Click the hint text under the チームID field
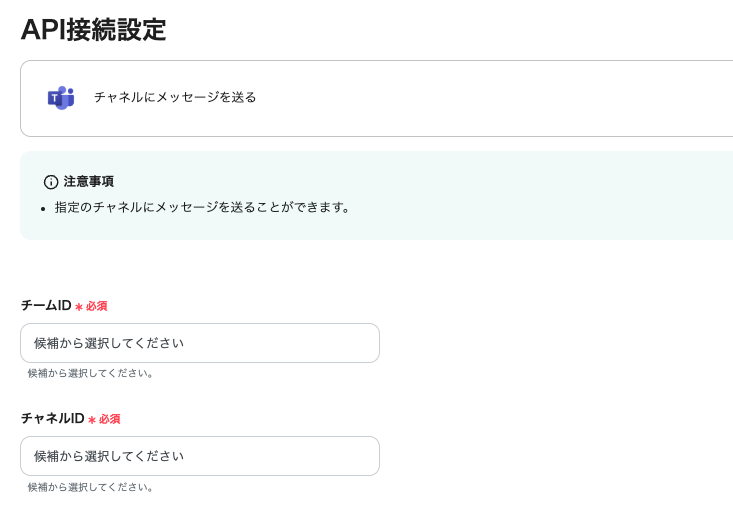 [91, 373]
